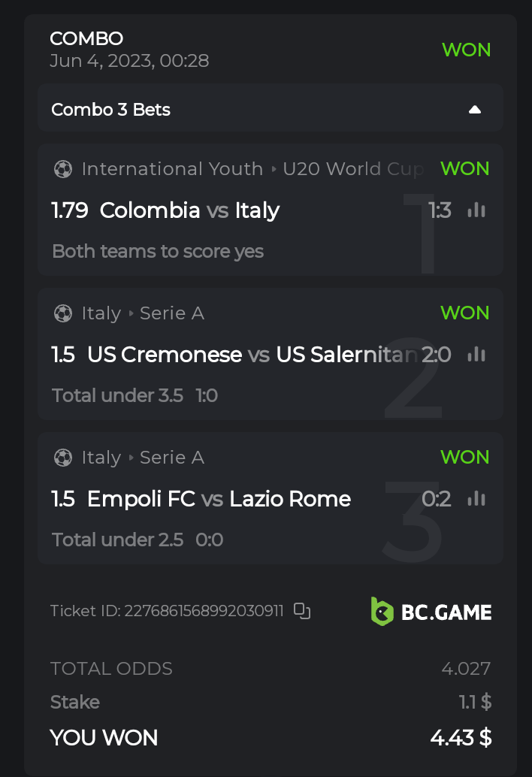Click the soccer ball icon on Cremonese bet
Viewport: 532px width, 777px height.
[63, 313]
